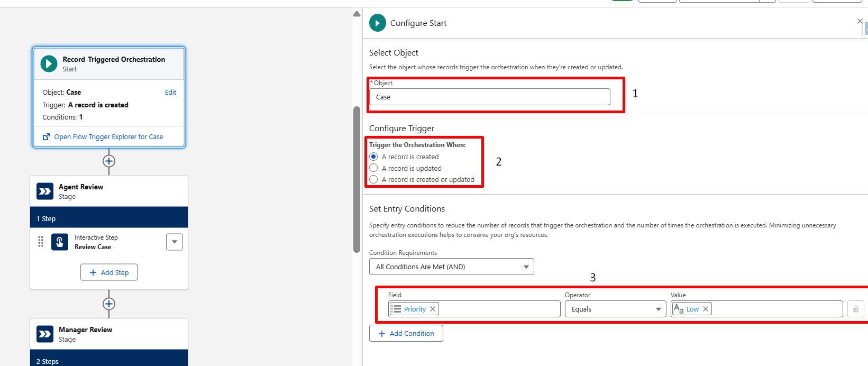Select the 'A record is updated' option

click(x=373, y=168)
